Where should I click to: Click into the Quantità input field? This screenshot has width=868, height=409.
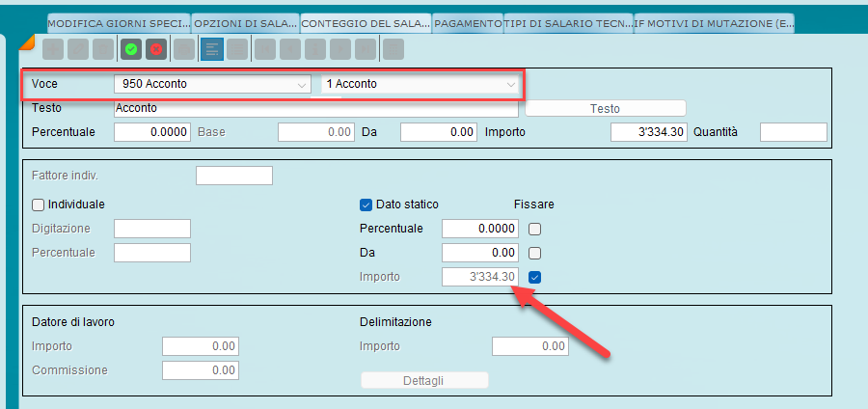click(x=793, y=132)
